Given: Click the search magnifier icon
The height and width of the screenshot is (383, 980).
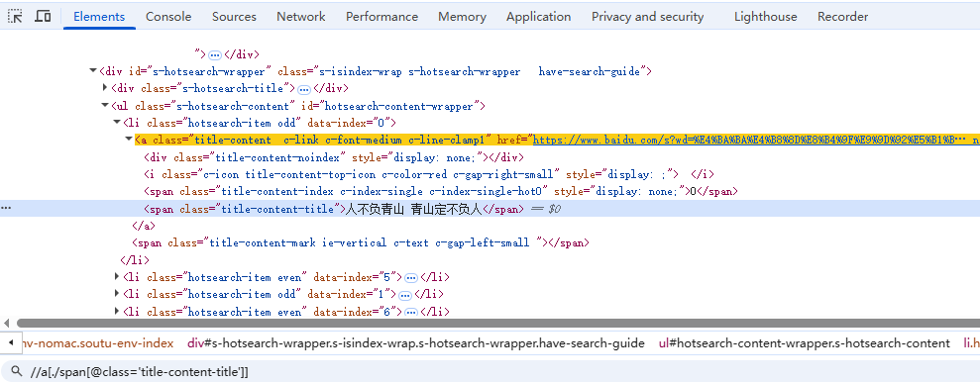Looking at the screenshot, I should coord(16,372).
